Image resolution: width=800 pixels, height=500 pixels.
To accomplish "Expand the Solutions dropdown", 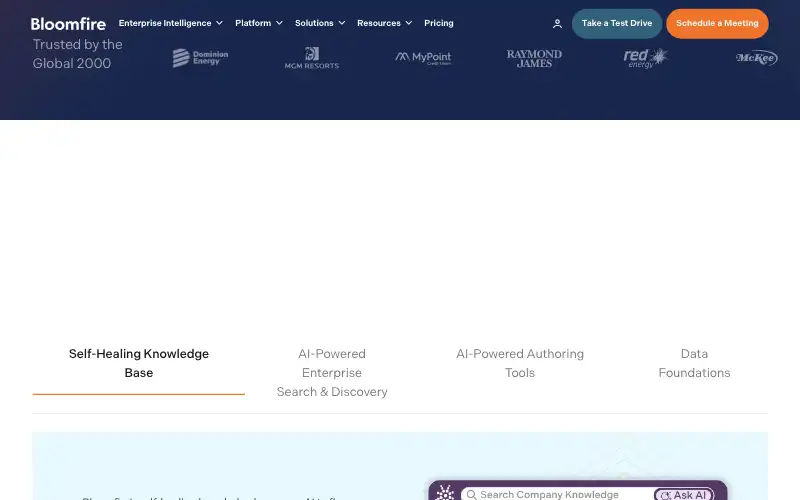I will click(320, 23).
